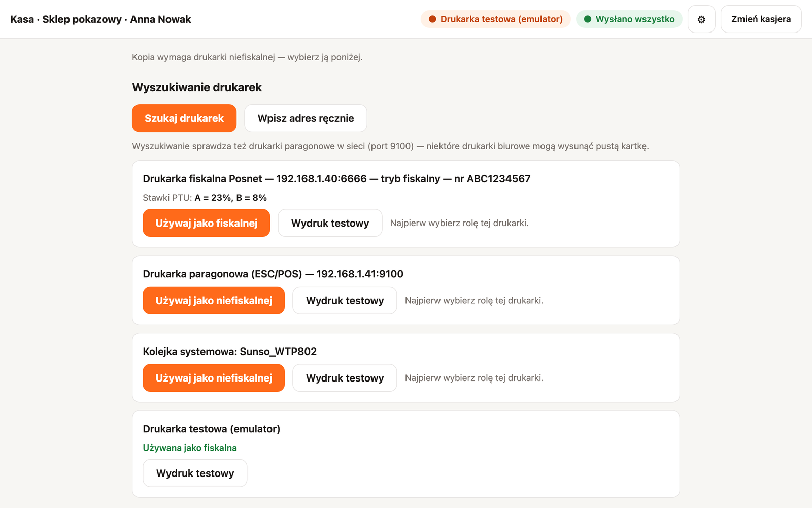The width and height of the screenshot is (812, 508).
Task: Choose Wpisz adres ręcznie
Action: [x=306, y=118]
